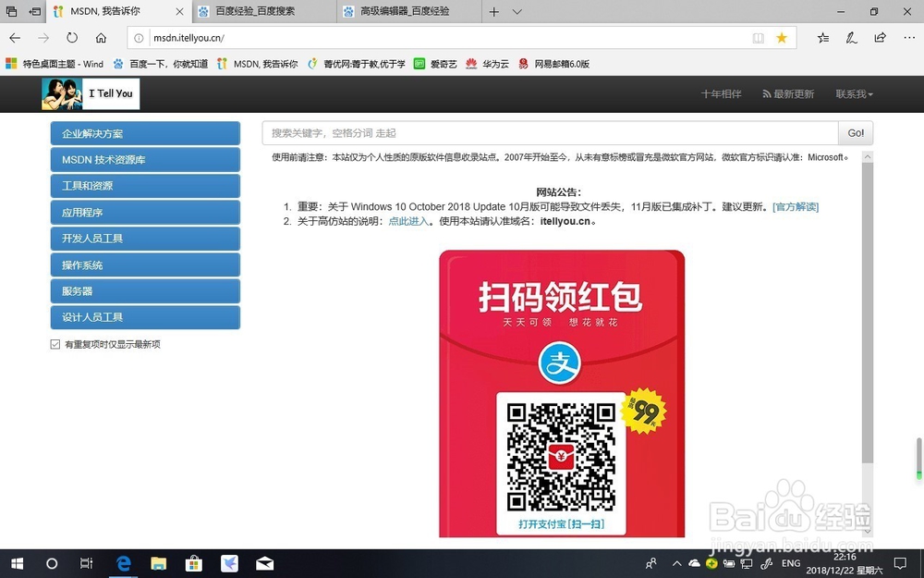Viewport: 924px width, 578px height.
Task: Open the 菁优网 bookmark
Action: tap(357, 64)
